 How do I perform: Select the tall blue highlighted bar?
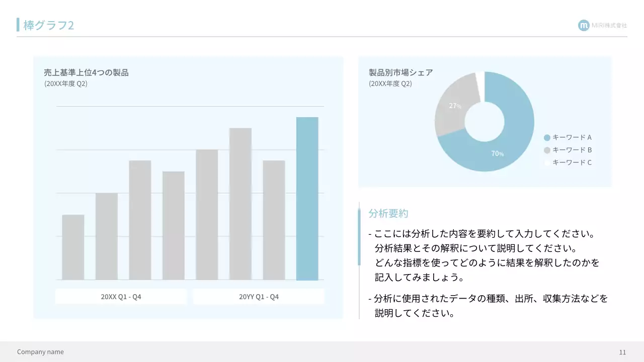coord(307,199)
